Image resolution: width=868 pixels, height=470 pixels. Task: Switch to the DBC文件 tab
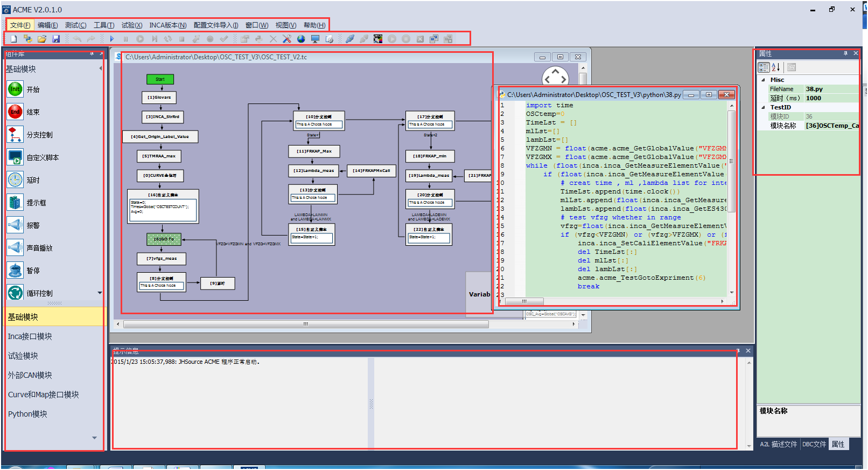click(814, 445)
